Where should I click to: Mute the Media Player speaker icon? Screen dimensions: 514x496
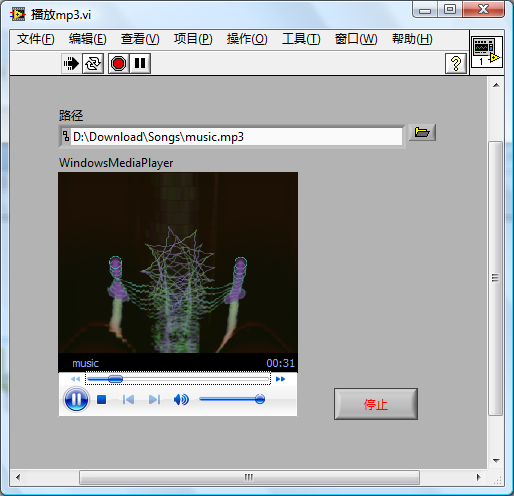(x=181, y=399)
